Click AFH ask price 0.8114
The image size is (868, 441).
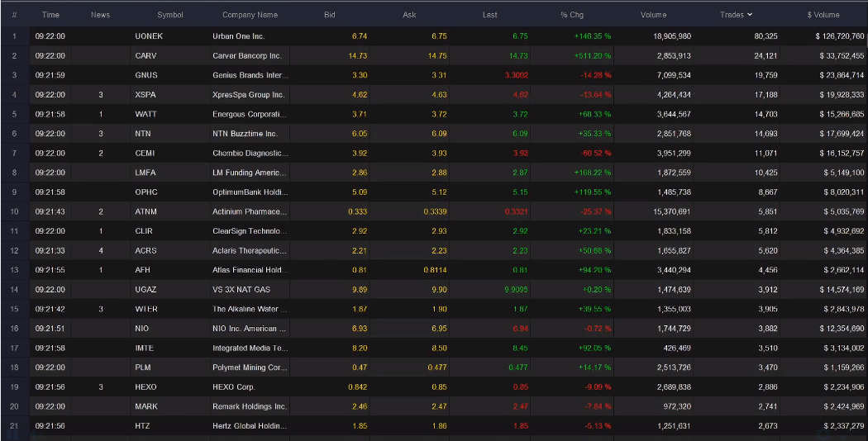435,270
